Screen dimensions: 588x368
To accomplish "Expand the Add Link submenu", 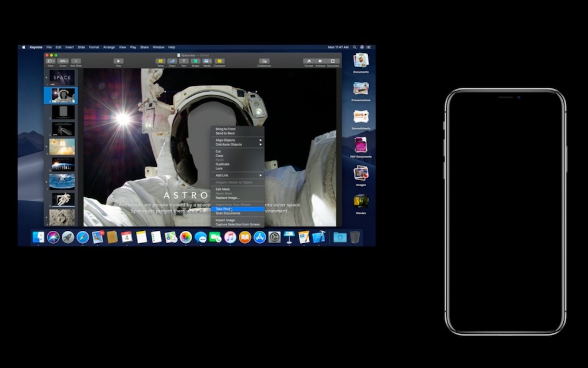I will (238, 175).
